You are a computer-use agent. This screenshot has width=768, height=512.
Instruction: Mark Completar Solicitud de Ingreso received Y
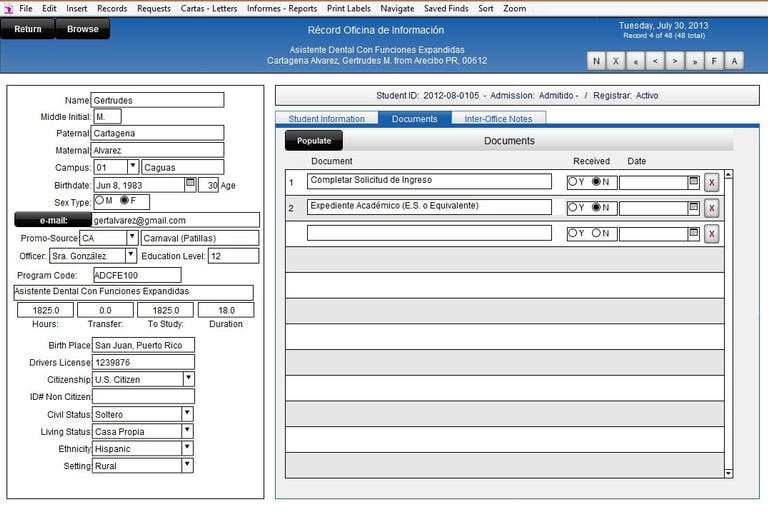tap(572, 182)
